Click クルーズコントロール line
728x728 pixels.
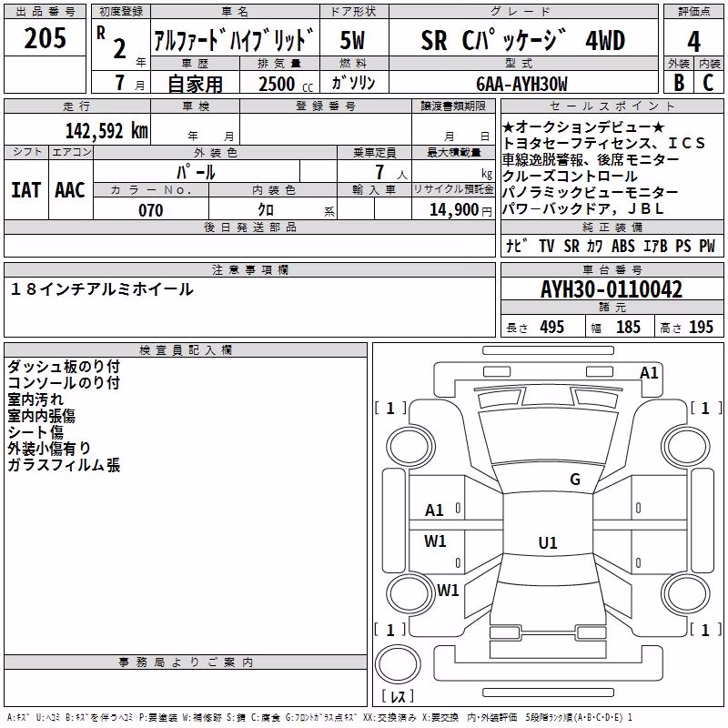tap(571, 176)
